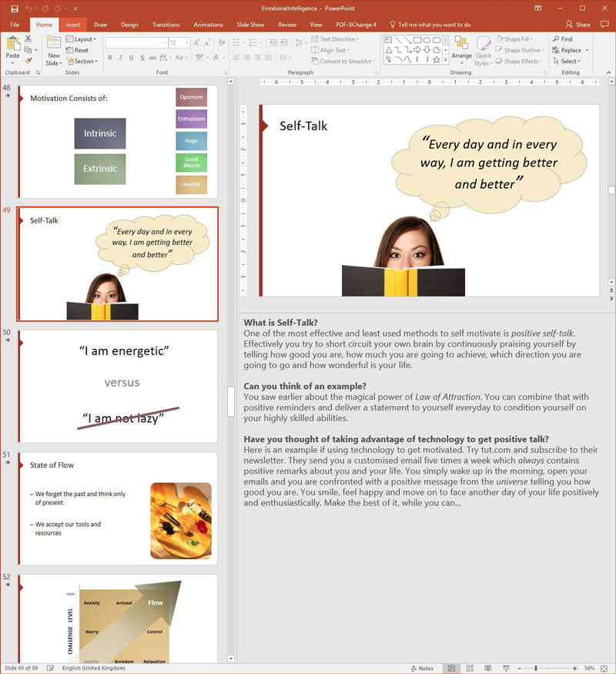Open the font name combo box

pos(136,43)
